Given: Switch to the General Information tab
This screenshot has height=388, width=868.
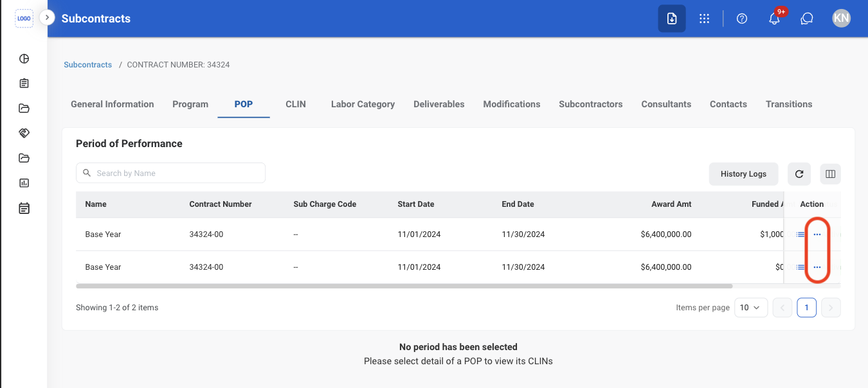Looking at the screenshot, I should point(113,104).
